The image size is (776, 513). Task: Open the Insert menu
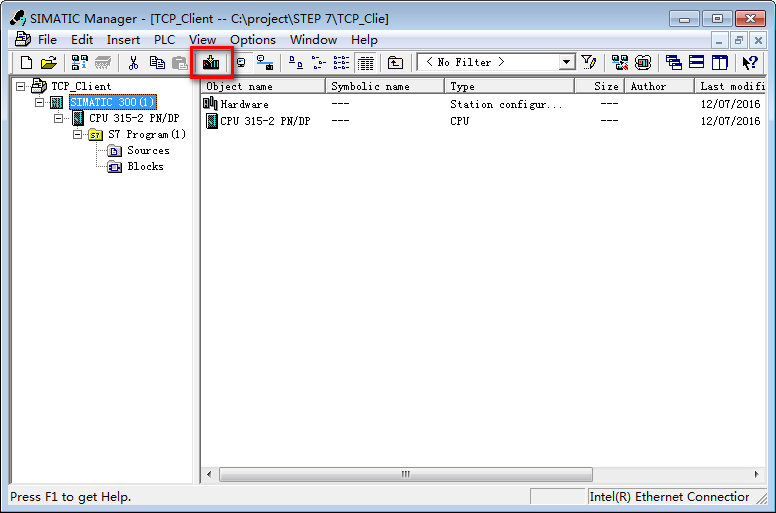123,40
